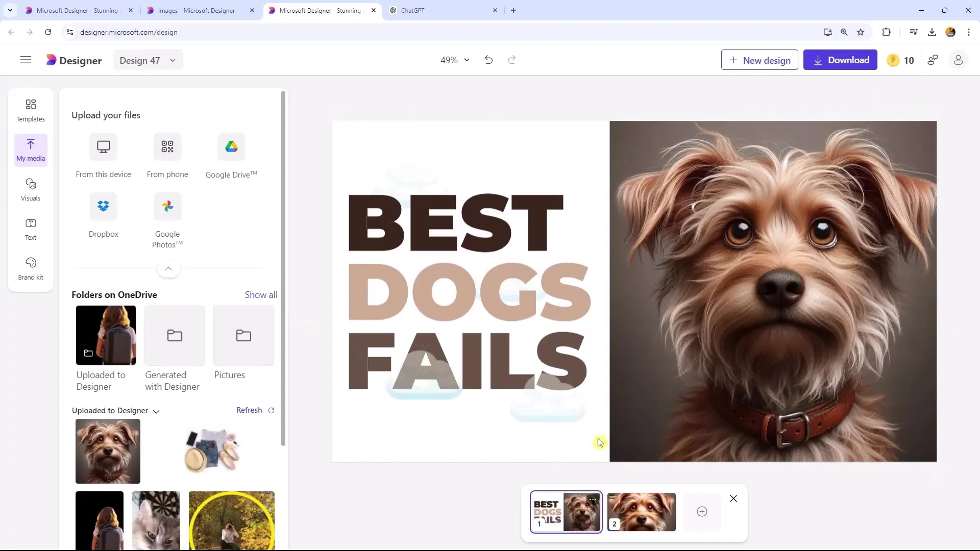Click the add new slide button
Image resolution: width=980 pixels, height=551 pixels.
tap(702, 512)
